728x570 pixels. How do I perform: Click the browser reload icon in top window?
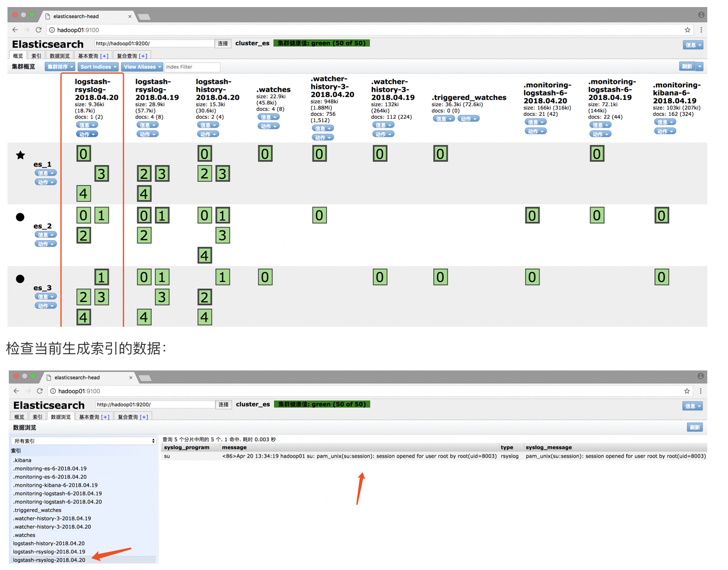point(38,30)
